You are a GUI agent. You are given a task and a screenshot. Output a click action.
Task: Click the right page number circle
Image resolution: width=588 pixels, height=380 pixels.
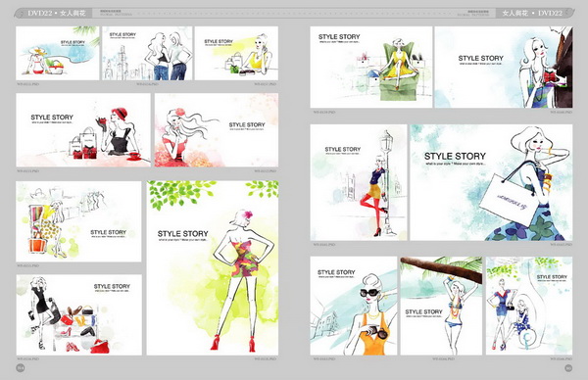[568, 368]
